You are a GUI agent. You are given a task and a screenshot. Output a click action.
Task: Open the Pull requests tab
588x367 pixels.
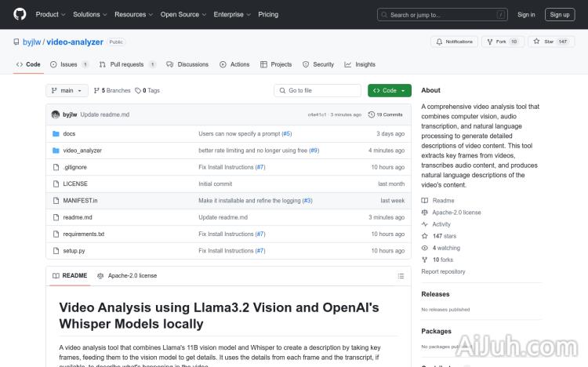pyautogui.click(x=128, y=64)
